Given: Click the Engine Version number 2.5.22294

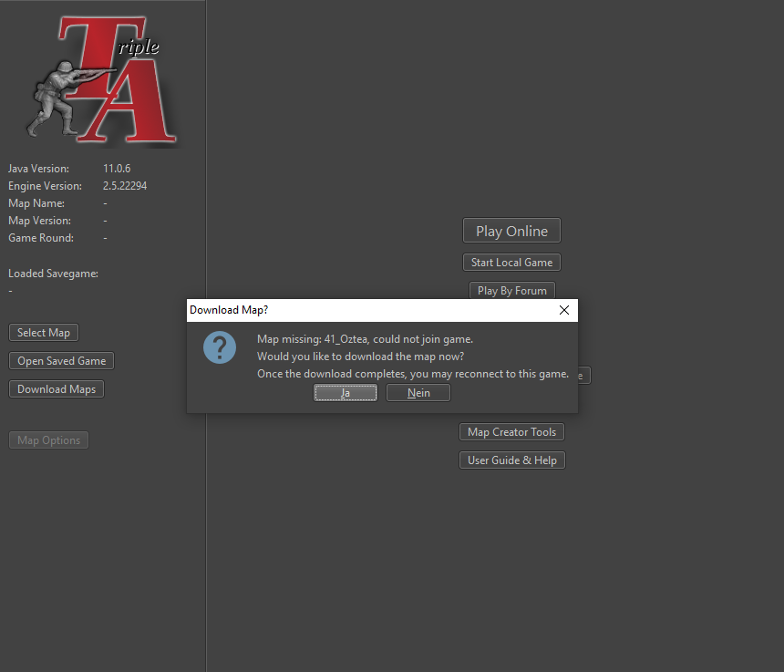Looking at the screenshot, I should tap(125, 186).
